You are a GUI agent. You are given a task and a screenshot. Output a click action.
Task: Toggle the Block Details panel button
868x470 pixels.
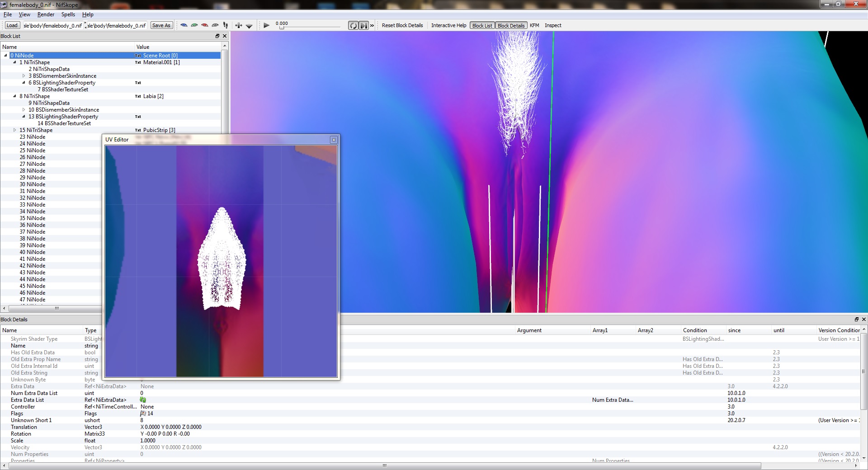click(511, 26)
